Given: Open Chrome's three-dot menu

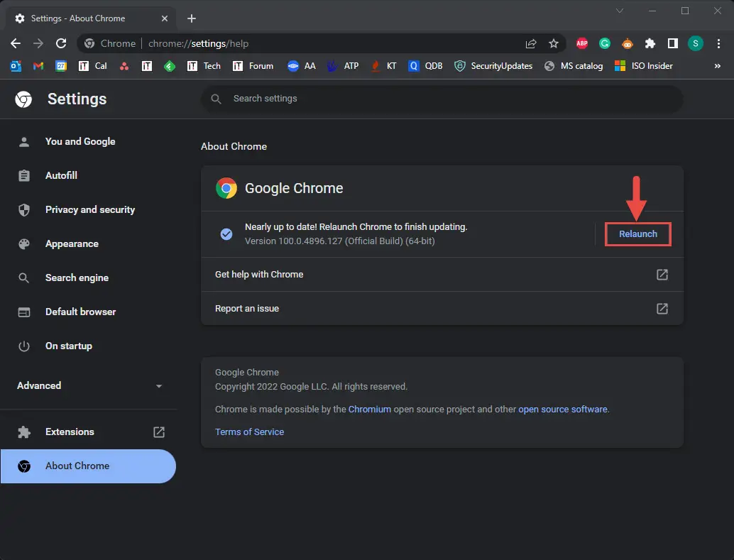Looking at the screenshot, I should point(718,43).
